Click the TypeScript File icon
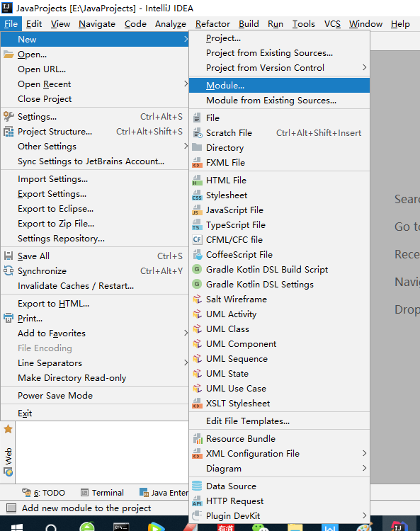 [x=197, y=225]
